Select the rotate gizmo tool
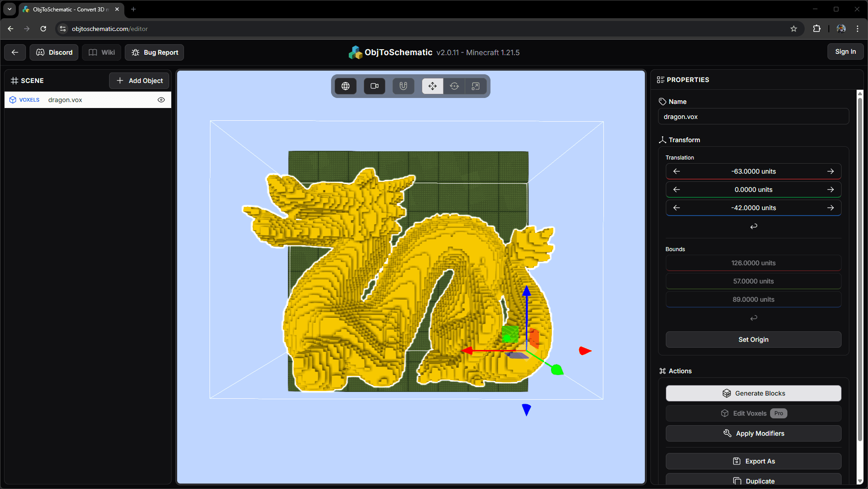 pos(454,86)
